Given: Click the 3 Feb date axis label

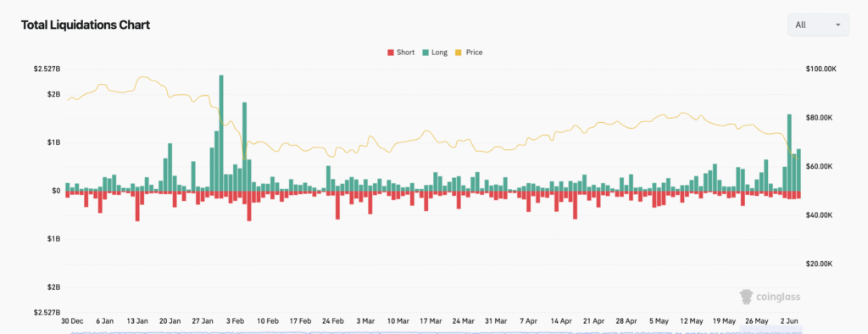Looking at the screenshot, I should [x=236, y=320].
